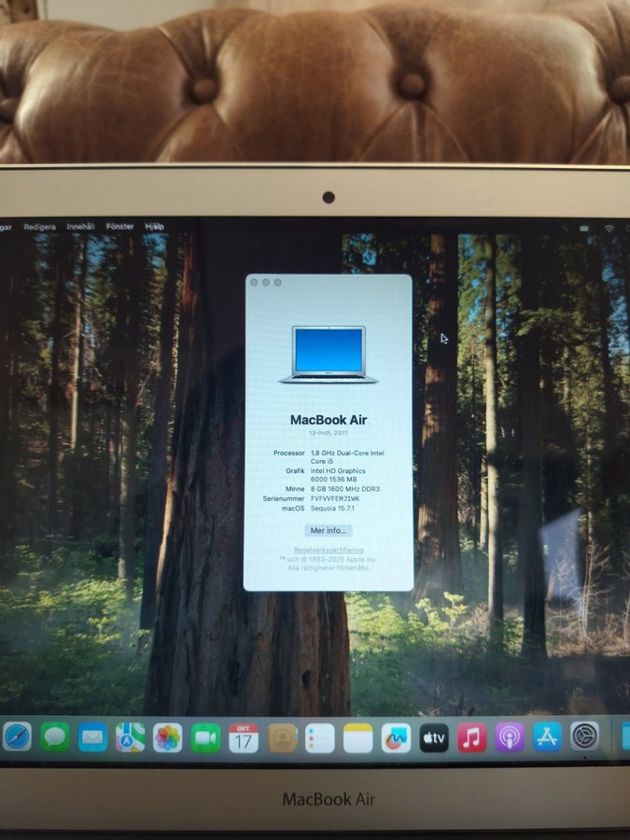Open the Redigera menu

[39, 227]
